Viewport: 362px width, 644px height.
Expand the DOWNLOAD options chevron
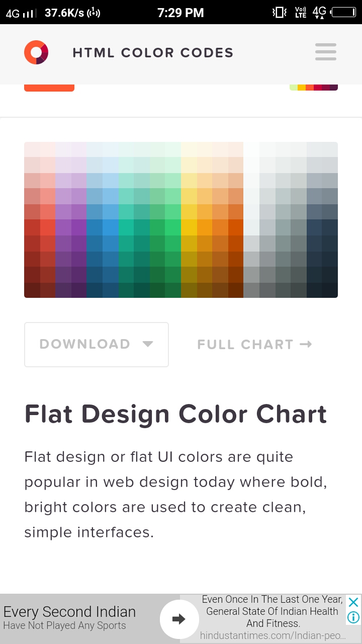click(x=147, y=345)
